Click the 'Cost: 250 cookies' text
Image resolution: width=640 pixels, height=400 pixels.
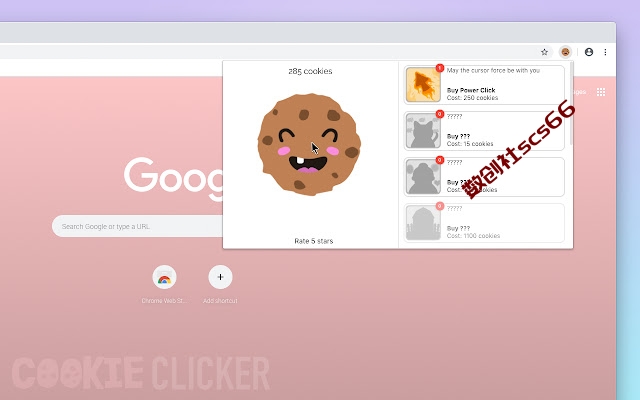click(472, 98)
